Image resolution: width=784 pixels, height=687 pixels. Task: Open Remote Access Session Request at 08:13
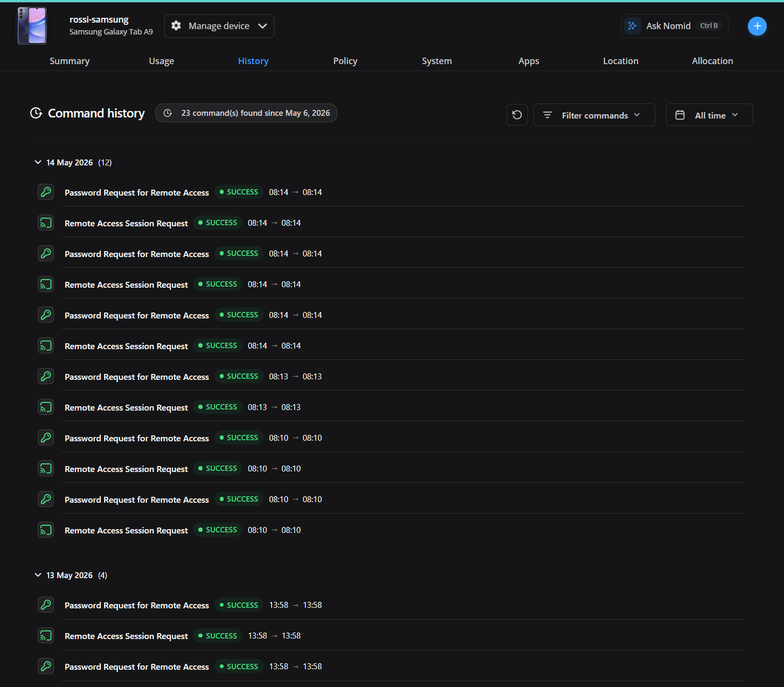(126, 407)
